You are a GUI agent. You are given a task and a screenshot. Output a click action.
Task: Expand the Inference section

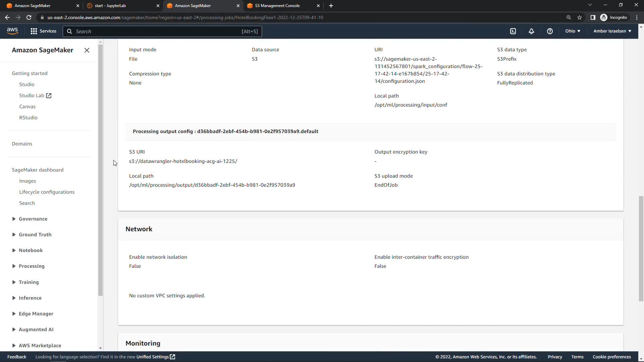[x=30, y=298]
